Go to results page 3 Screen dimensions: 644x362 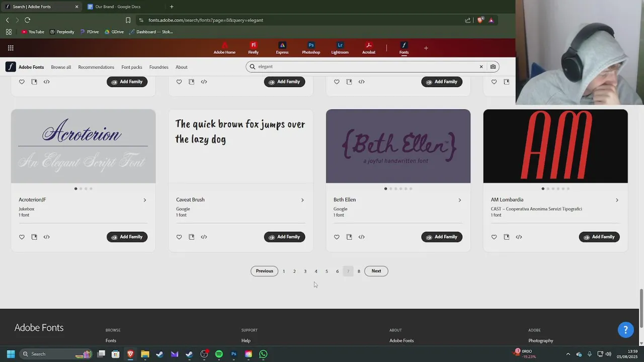(305, 271)
